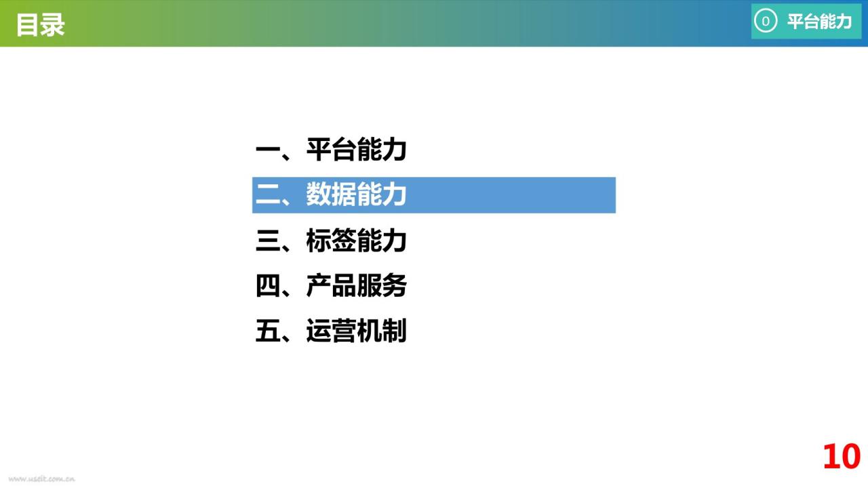Click the numeral 二 inside the blue highlight
This screenshot has height=488, width=868.
(268, 196)
